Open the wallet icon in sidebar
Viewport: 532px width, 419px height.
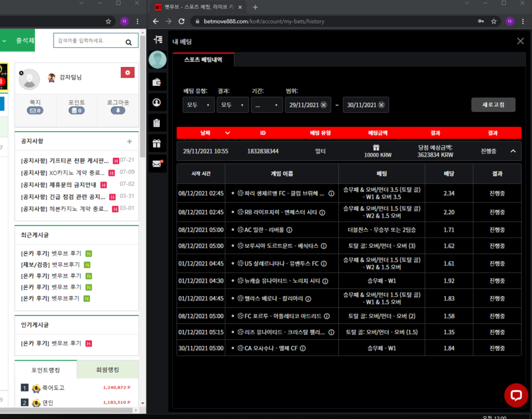[157, 82]
